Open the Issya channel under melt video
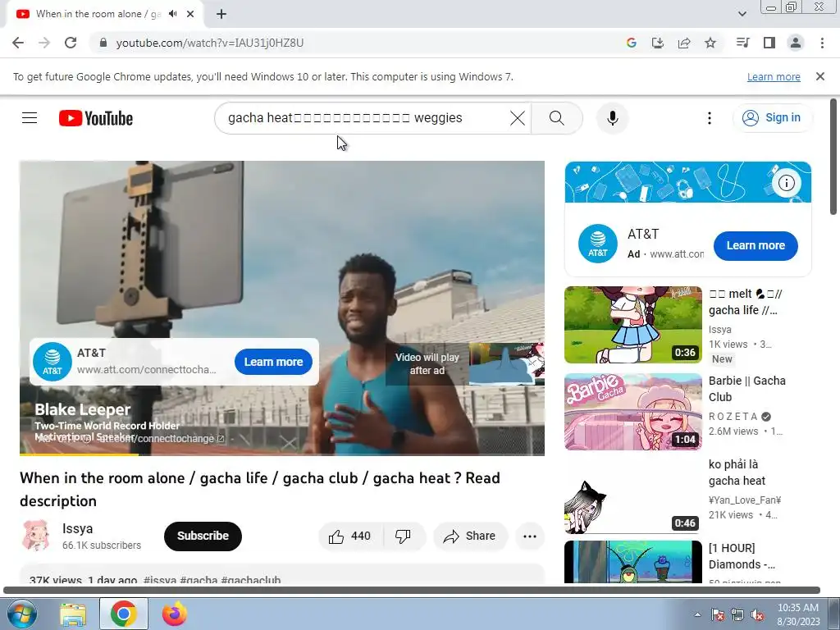The image size is (840, 630). click(x=719, y=330)
